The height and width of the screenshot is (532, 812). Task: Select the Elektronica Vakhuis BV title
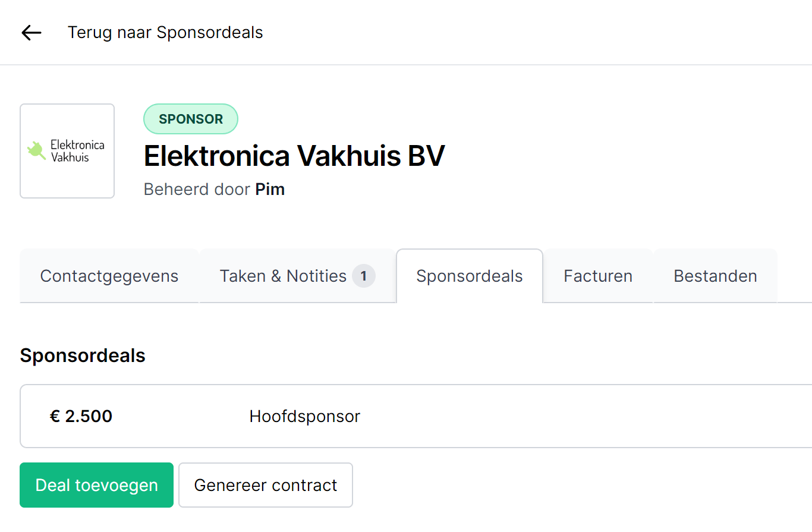pyautogui.click(x=294, y=156)
